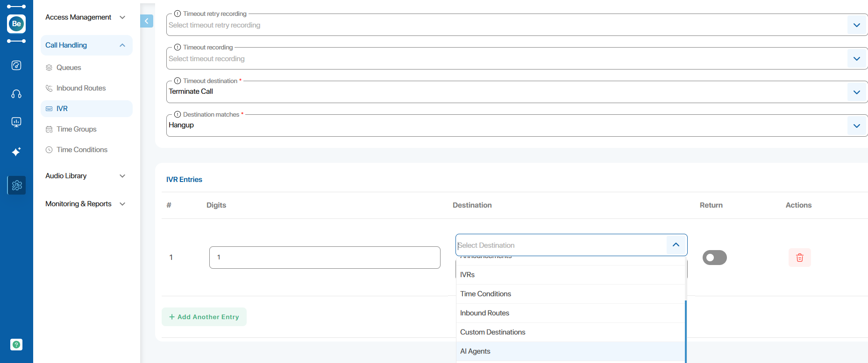Collapse sidebar using the left arrow button
The image size is (868, 363).
click(x=147, y=21)
